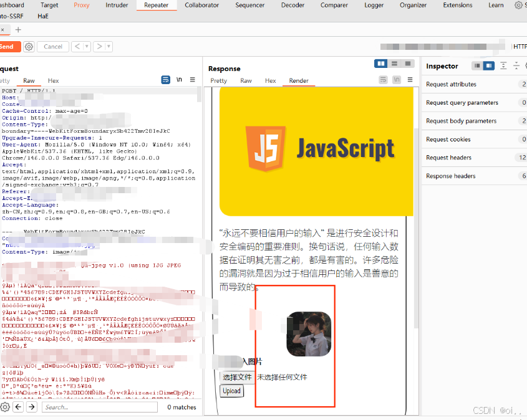Set Inspector to two-column layout

pos(489,66)
